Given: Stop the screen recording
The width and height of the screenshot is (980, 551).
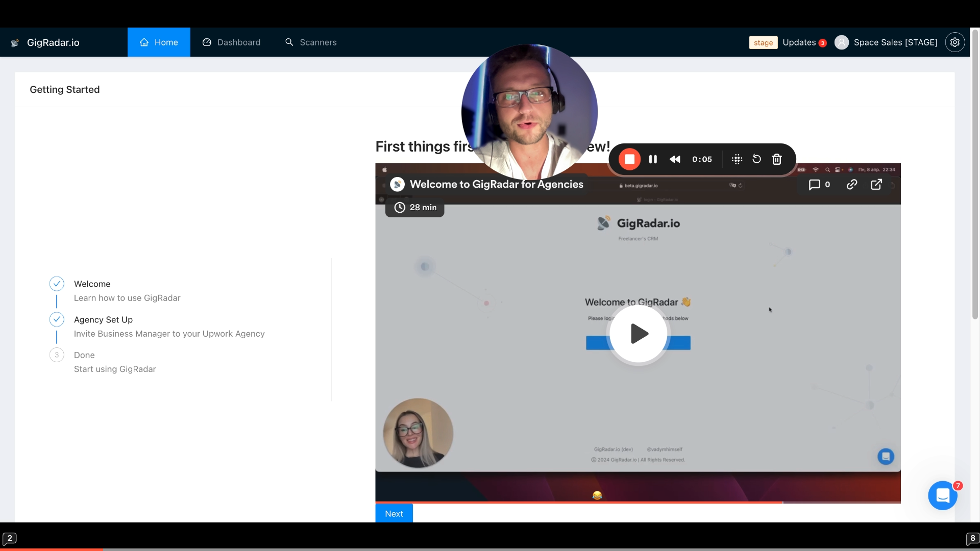Looking at the screenshot, I should click(x=629, y=159).
